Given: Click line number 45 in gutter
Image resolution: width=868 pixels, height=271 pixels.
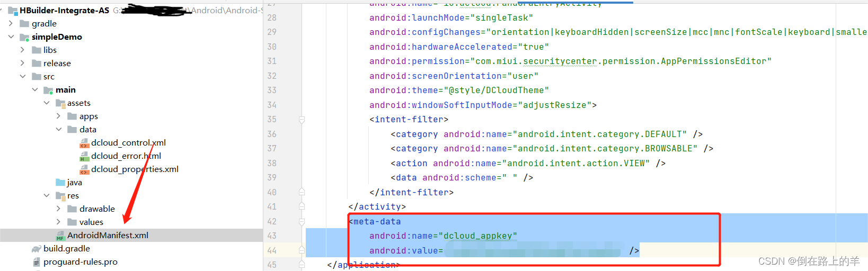Looking at the screenshot, I should pos(272,265).
